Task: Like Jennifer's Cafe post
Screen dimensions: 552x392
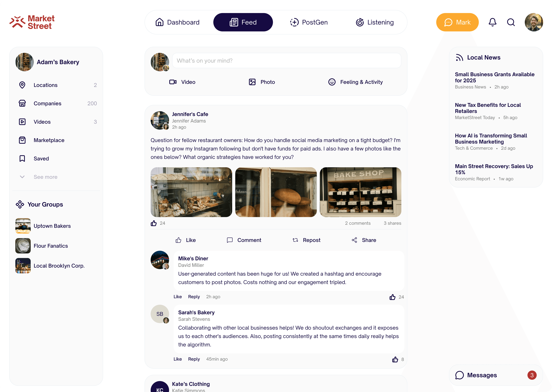Action: (x=186, y=240)
